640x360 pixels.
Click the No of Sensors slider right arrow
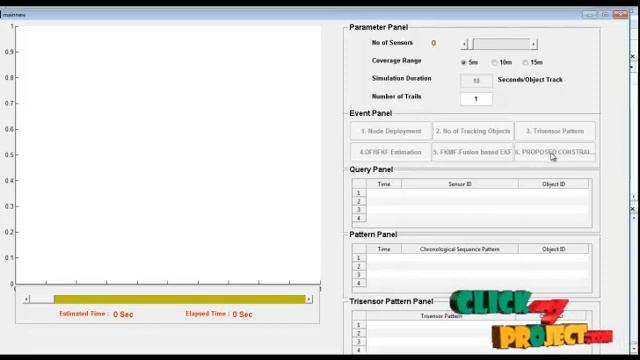point(533,44)
